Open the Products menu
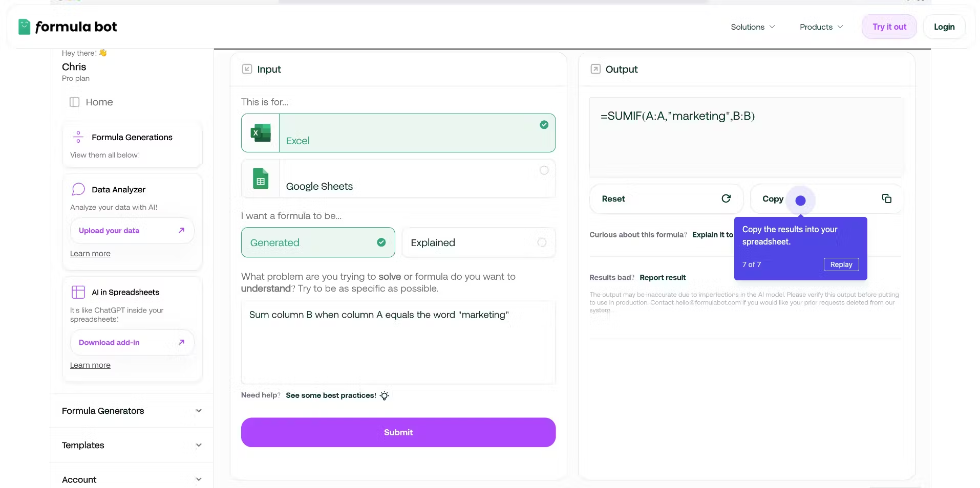Screen dimensions: 980x488 point(821,27)
